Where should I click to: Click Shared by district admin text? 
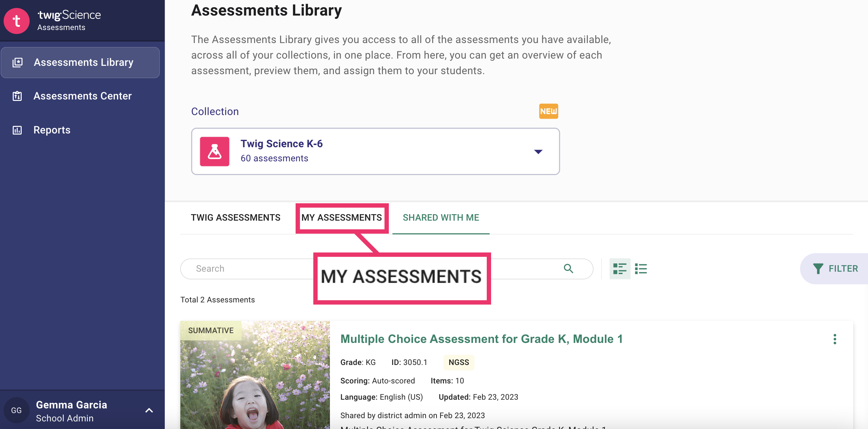coord(412,416)
